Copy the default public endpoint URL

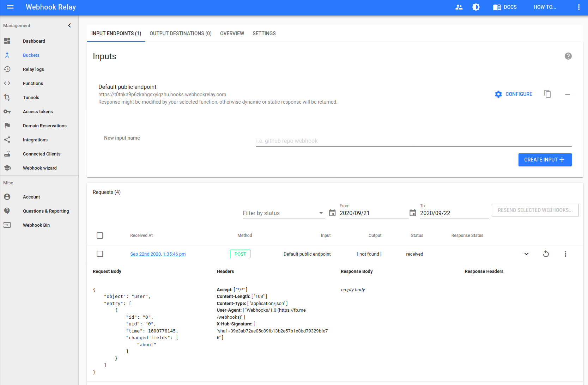[x=547, y=94]
